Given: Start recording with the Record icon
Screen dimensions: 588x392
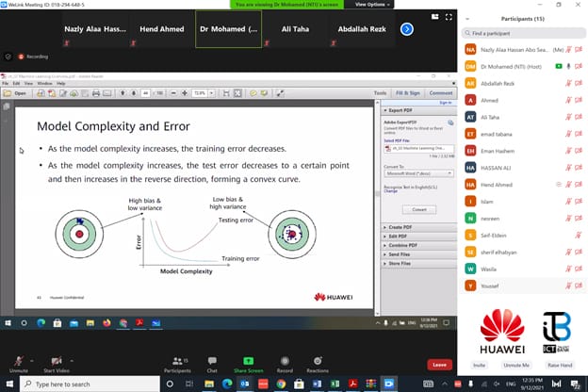Looking at the screenshot, I should pyautogui.click(x=284, y=362).
